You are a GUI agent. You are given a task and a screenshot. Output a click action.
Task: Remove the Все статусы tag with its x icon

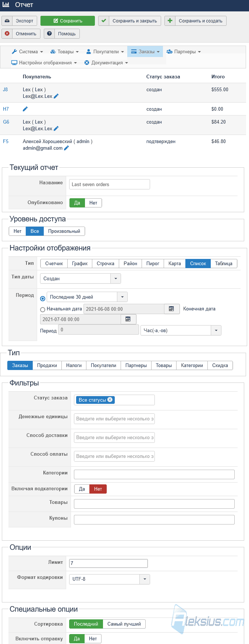110,400
